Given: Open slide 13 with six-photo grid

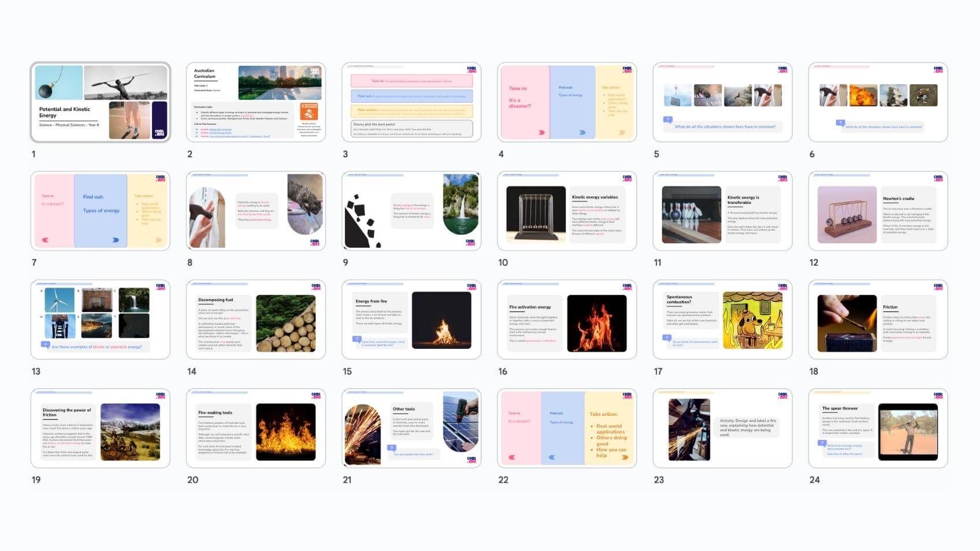Looking at the screenshot, I should (101, 319).
